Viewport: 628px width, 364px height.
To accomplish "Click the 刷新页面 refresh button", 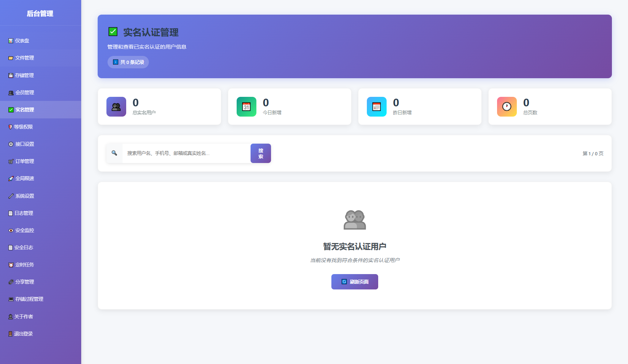I will click(x=354, y=282).
